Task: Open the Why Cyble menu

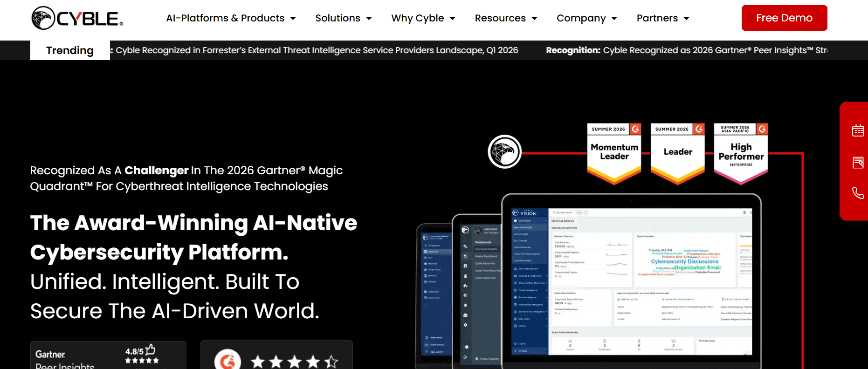Action: [x=417, y=18]
